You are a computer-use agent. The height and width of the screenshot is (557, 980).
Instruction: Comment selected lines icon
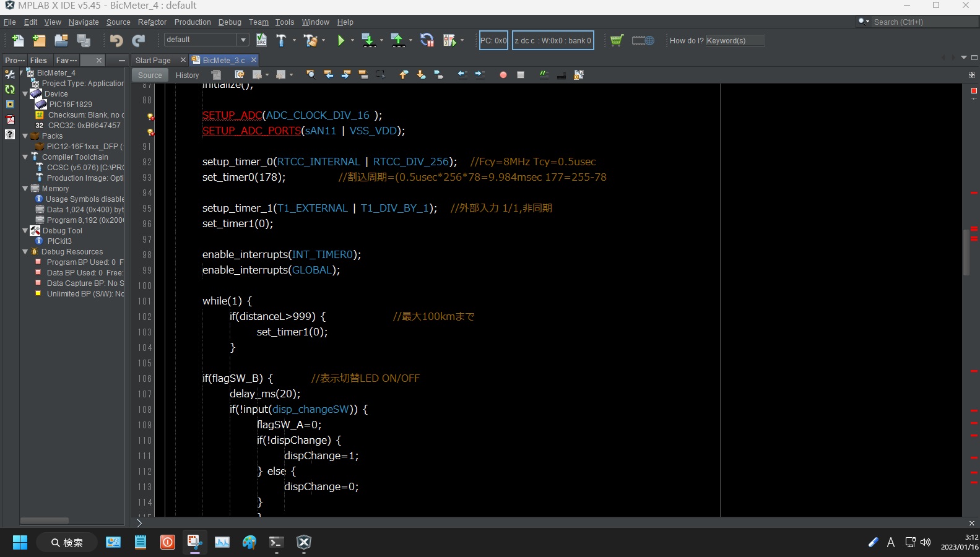tap(544, 75)
